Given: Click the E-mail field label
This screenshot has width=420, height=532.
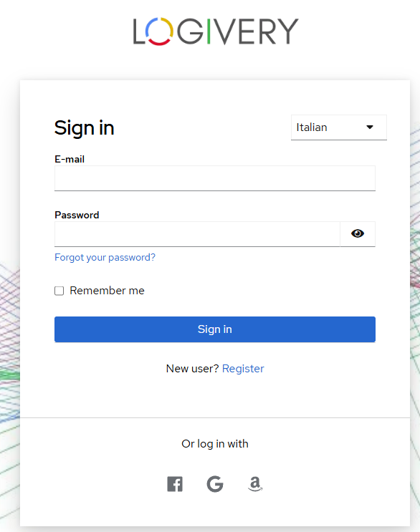Looking at the screenshot, I should click(x=70, y=159).
